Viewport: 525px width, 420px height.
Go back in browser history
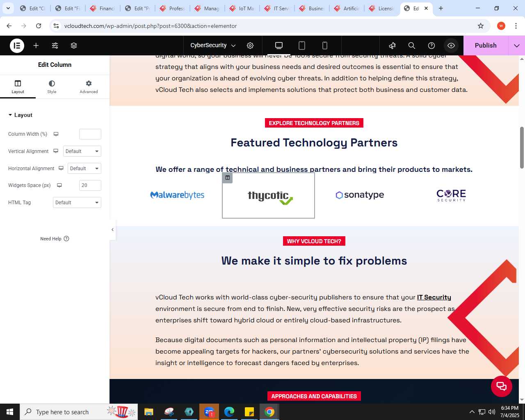coord(9,26)
